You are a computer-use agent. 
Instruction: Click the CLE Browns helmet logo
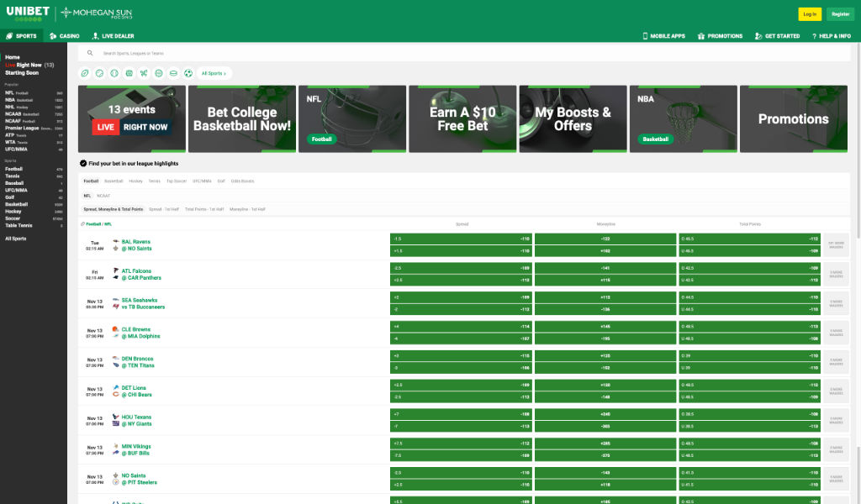pyautogui.click(x=116, y=329)
